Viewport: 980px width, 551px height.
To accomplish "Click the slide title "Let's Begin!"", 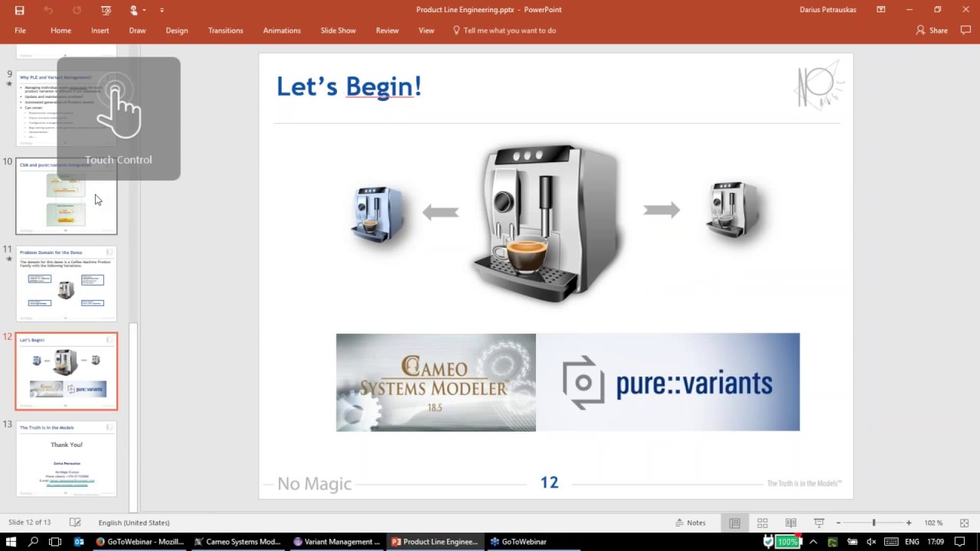I will (349, 86).
